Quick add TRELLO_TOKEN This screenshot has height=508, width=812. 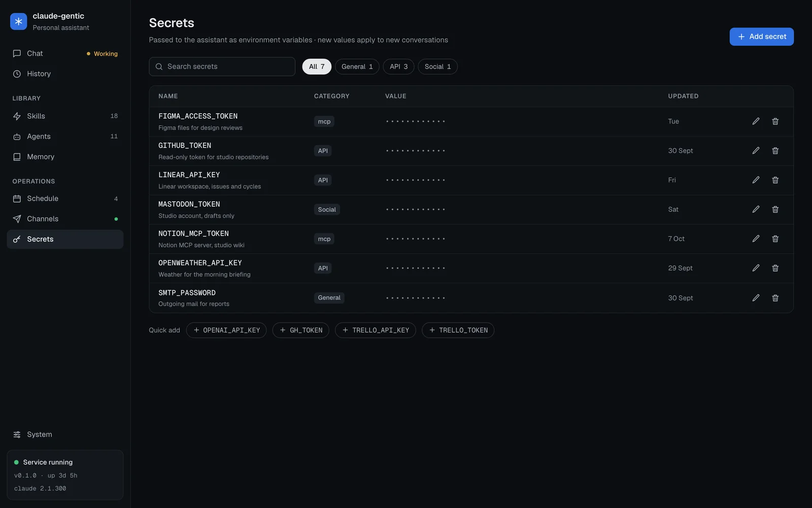pyautogui.click(x=458, y=330)
